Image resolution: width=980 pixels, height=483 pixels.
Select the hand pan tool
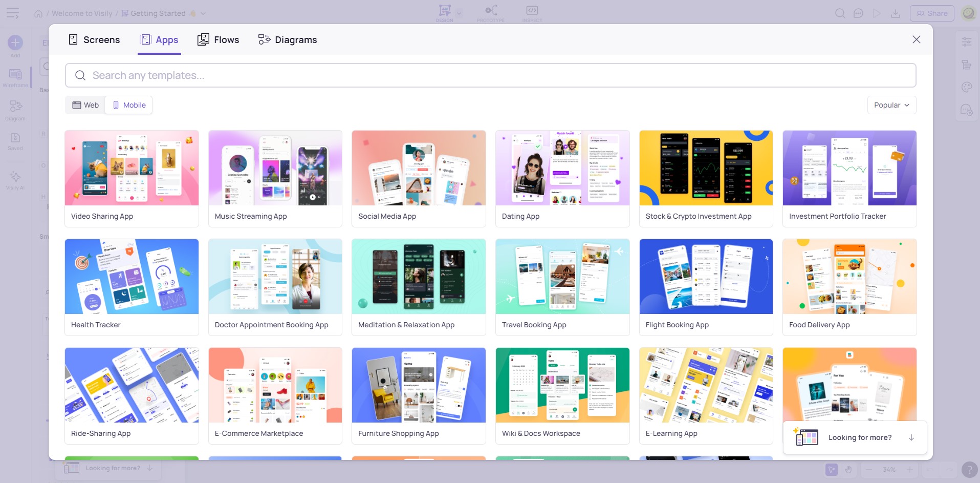(848, 470)
